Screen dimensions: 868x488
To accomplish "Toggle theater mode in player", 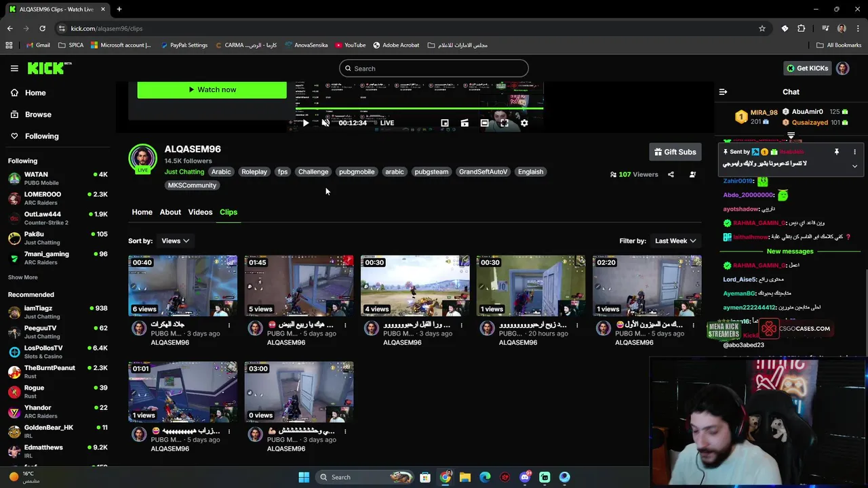I will tap(484, 123).
